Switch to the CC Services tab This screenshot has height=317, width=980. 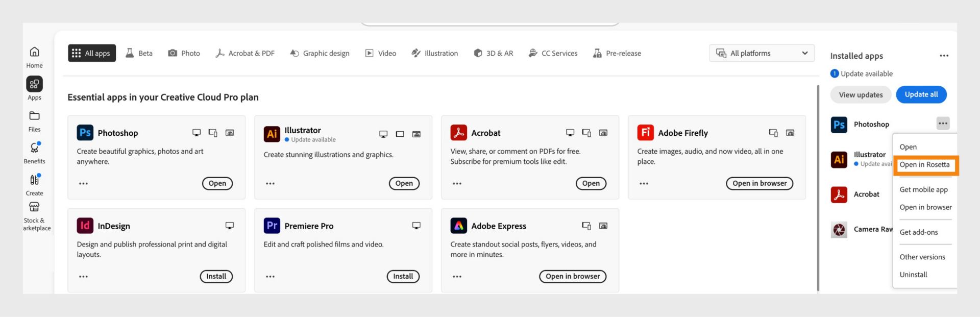pyautogui.click(x=553, y=53)
